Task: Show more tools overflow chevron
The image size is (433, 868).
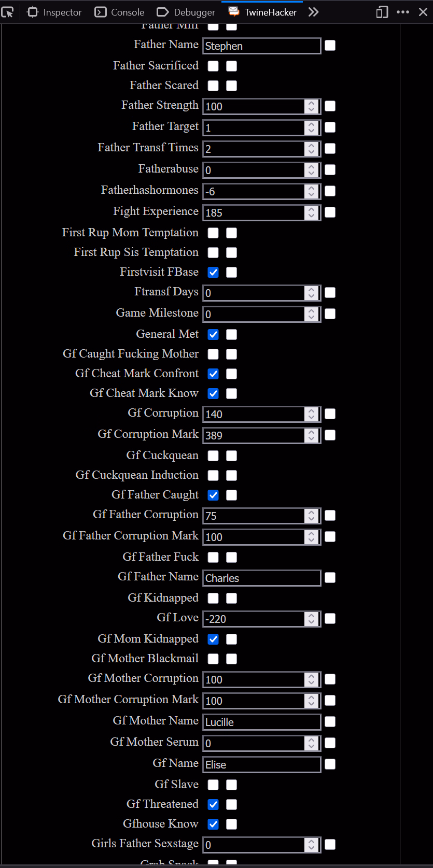Action: [x=313, y=12]
